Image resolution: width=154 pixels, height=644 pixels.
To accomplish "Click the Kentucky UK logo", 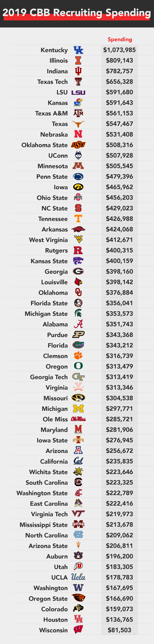I will click(78, 50).
